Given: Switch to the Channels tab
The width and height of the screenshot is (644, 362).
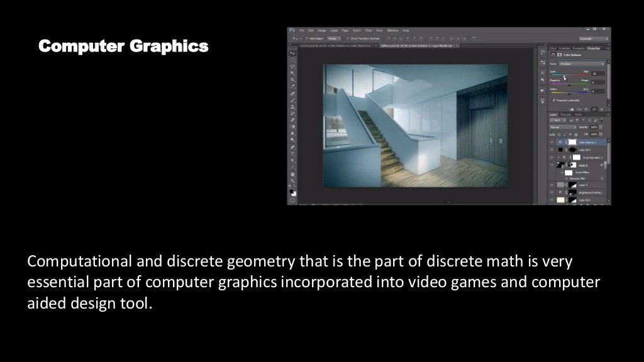Looking at the screenshot, I should (565, 115).
